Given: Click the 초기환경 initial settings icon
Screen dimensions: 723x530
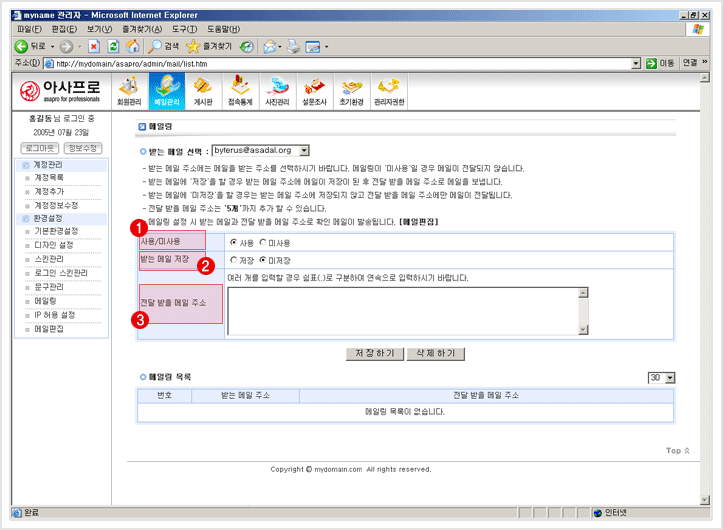Looking at the screenshot, I should [350, 90].
